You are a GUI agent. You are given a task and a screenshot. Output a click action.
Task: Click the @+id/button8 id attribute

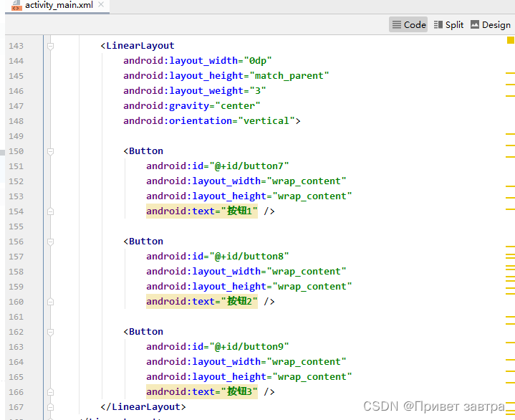[x=218, y=257]
